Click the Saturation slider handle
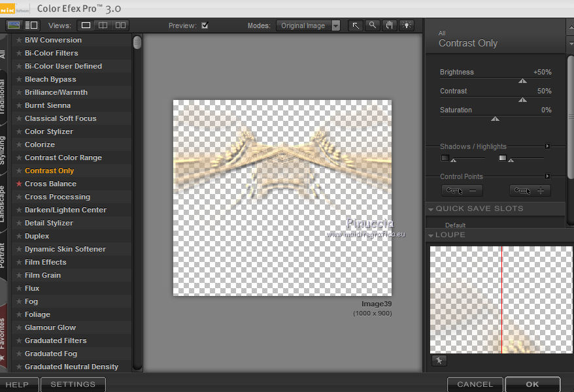 point(495,119)
